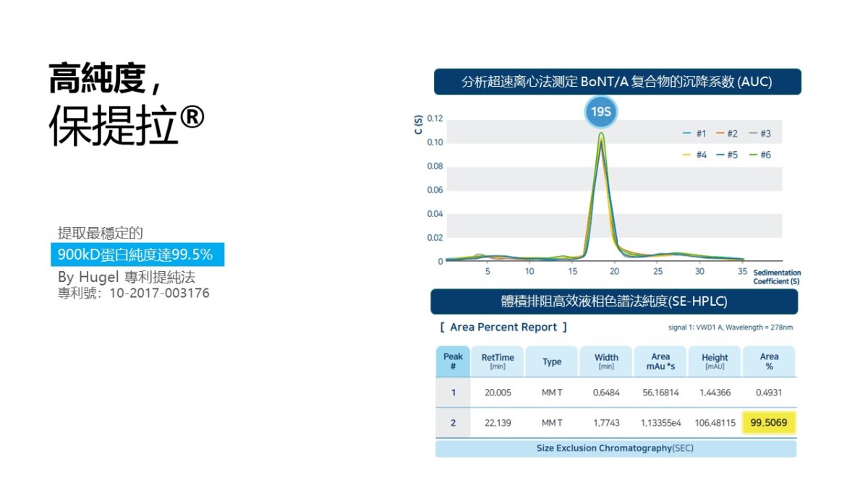The height and width of the screenshot is (488, 868).
Task: Click the x-axis tick label 5
Action: pyautogui.click(x=488, y=271)
